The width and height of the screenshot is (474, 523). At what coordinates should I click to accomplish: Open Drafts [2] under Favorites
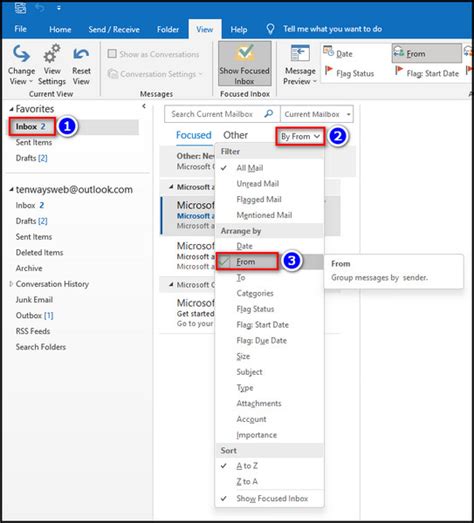click(32, 158)
